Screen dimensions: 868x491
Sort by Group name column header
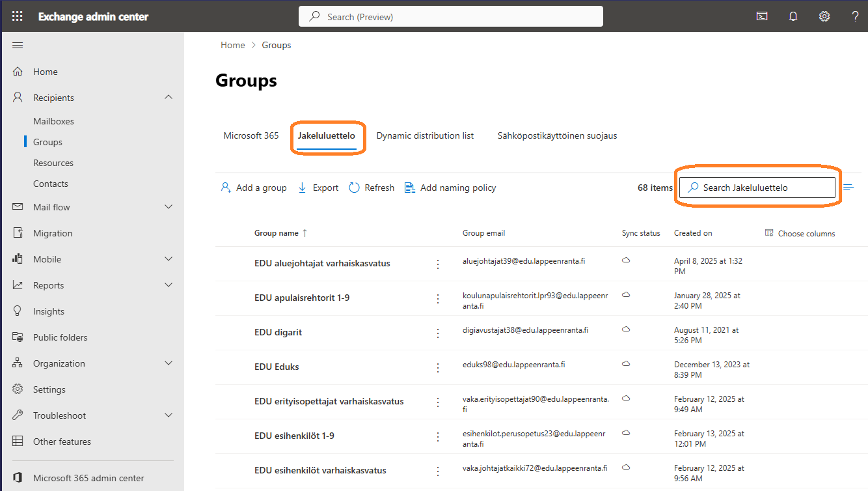(277, 233)
